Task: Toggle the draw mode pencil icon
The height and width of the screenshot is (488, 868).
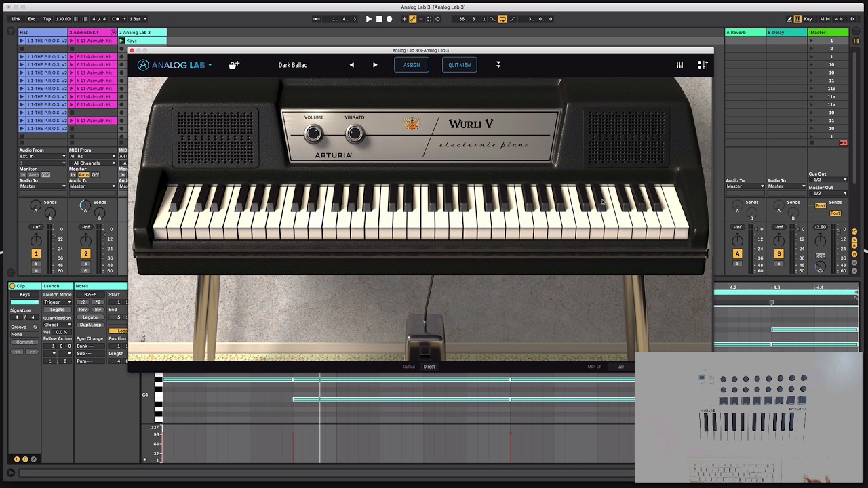Action: pyautogui.click(x=789, y=19)
